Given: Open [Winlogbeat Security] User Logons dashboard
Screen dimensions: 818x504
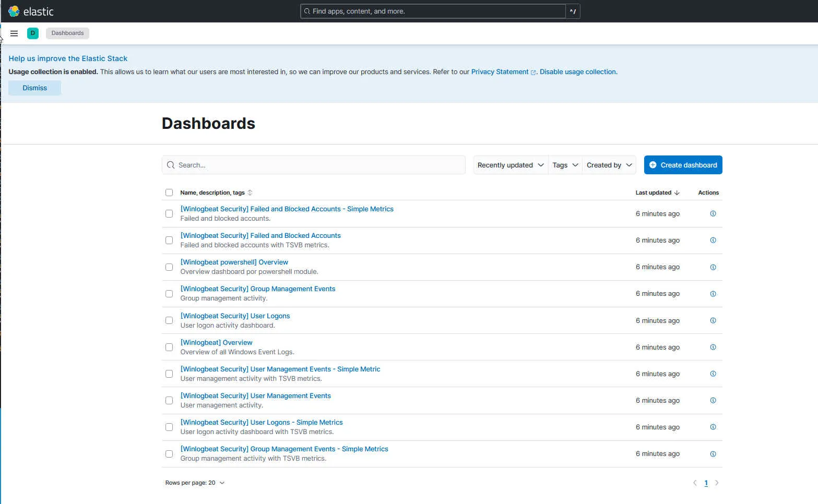Looking at the screenshot, I should [x=235, y=316].
